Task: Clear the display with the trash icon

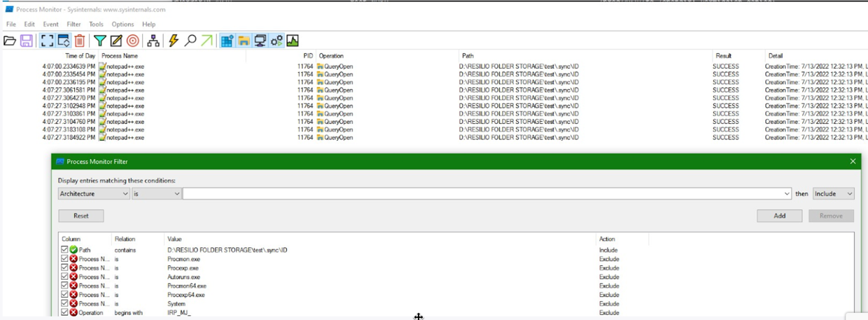Action: click(x=80, y=41)
